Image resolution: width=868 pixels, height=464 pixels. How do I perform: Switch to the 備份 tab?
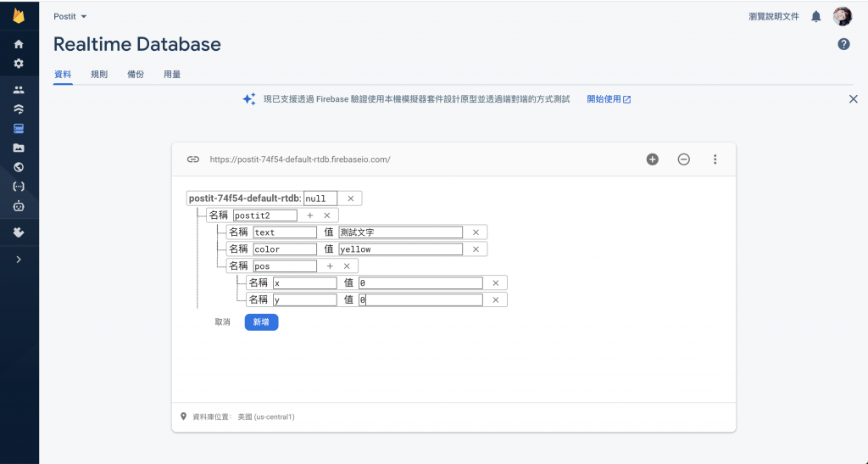(136, 74)
